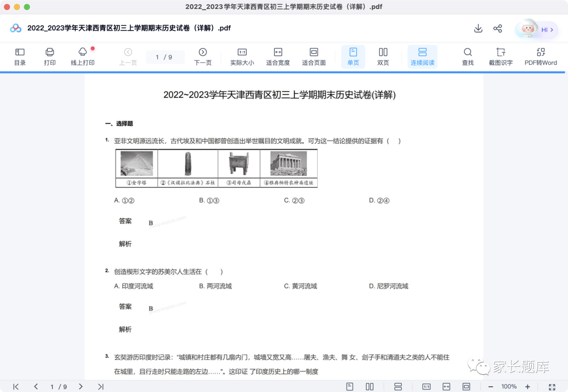Click the 打印 print icon
The width and height of the screenshot is (568, 392).
(x=49, y=57)
